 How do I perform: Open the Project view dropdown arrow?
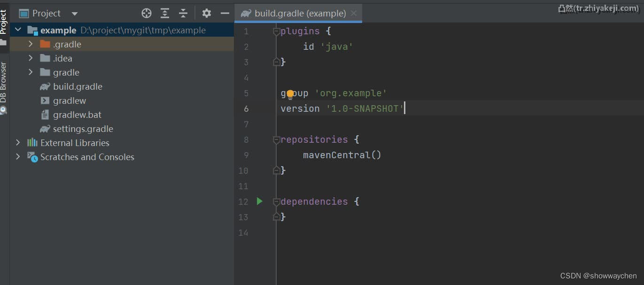pyautogui.click(x=75, y=14)
